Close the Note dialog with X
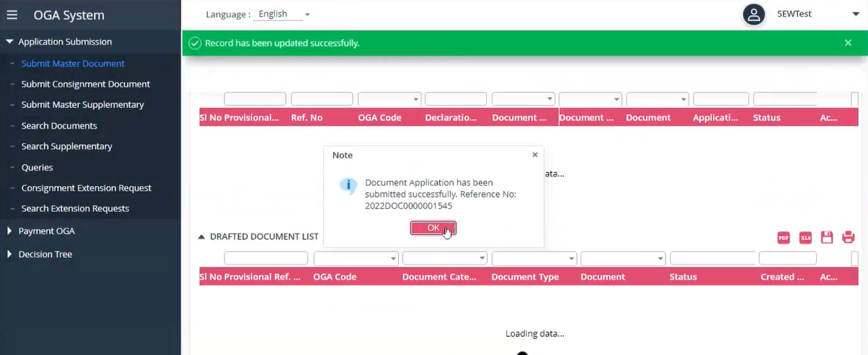The height and width of the screenshot is (355, 868). (x=535, y=155)
